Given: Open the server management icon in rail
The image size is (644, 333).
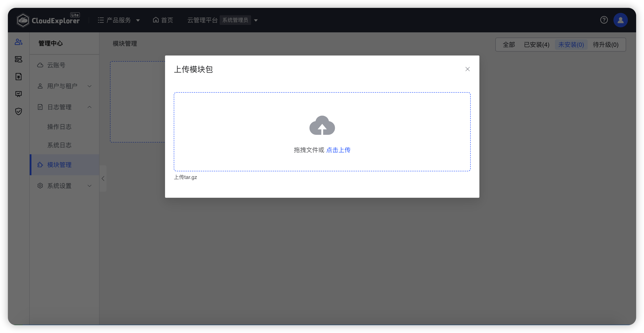Looking at the screenshot, I should [19, 59].
